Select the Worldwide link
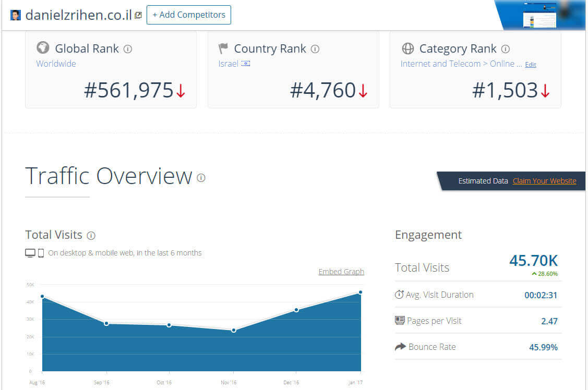 (x=56, y=64)
